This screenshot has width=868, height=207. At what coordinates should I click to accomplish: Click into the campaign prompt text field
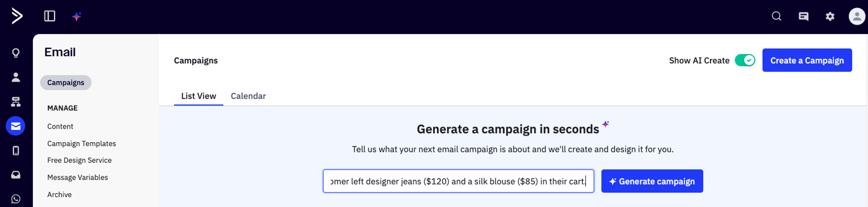pos(458,181)
